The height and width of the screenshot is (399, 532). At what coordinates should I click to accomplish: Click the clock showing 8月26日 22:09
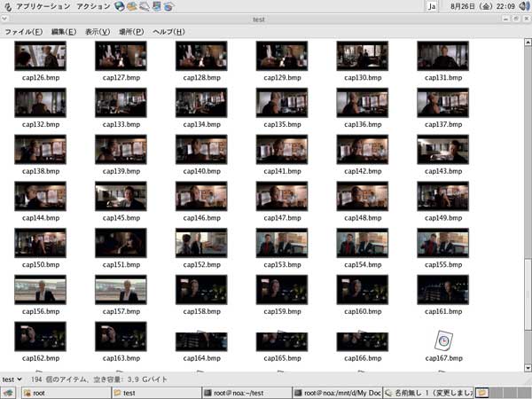(481, 6)
